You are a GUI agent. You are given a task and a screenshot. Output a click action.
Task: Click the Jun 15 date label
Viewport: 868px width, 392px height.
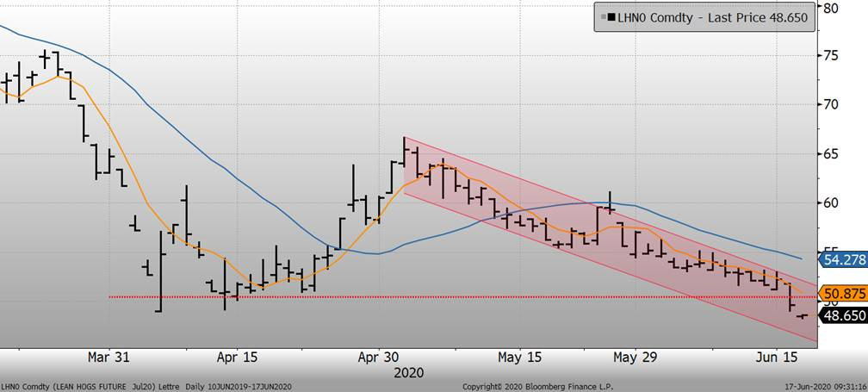(x=774, y=357)
